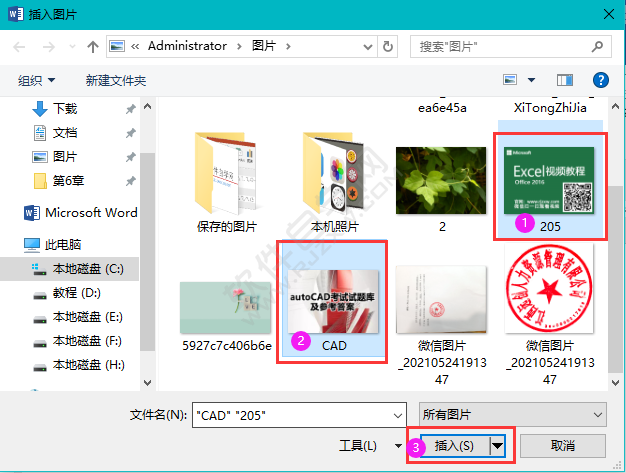The height and width of the screenshot is (473, 626).
Task: Click the 图片 breadcrumb in address bar
Action: point(263,46)
